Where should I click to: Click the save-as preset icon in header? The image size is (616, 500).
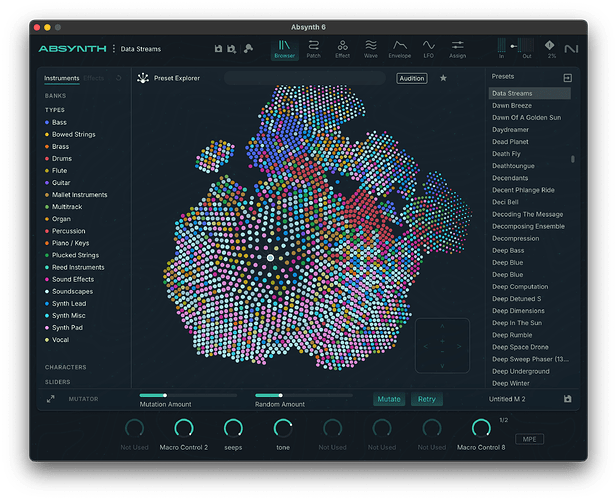point(231,49)
